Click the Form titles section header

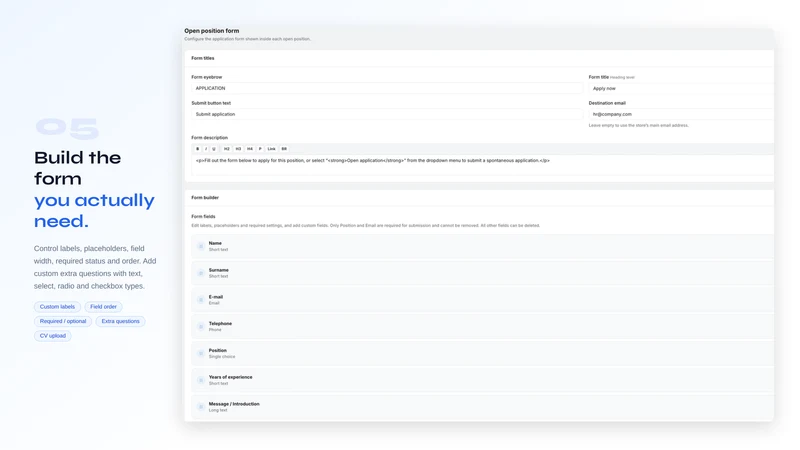point(203,58)
